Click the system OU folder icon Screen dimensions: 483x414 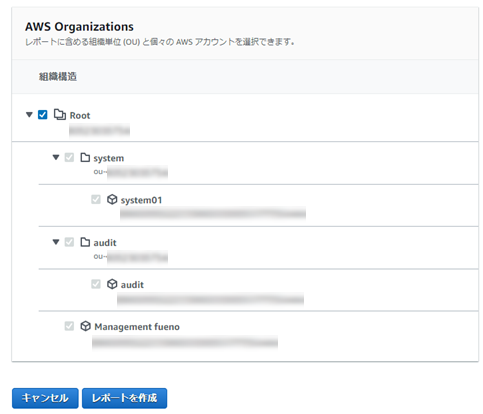pos(85,157)
